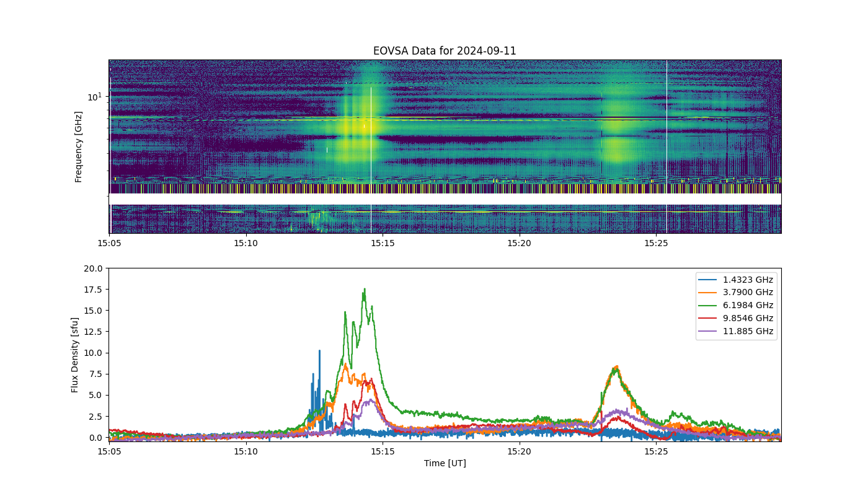Click the 15:10 tick label under the spectrogram
This screenshot has height=496, width=868.
246,243
